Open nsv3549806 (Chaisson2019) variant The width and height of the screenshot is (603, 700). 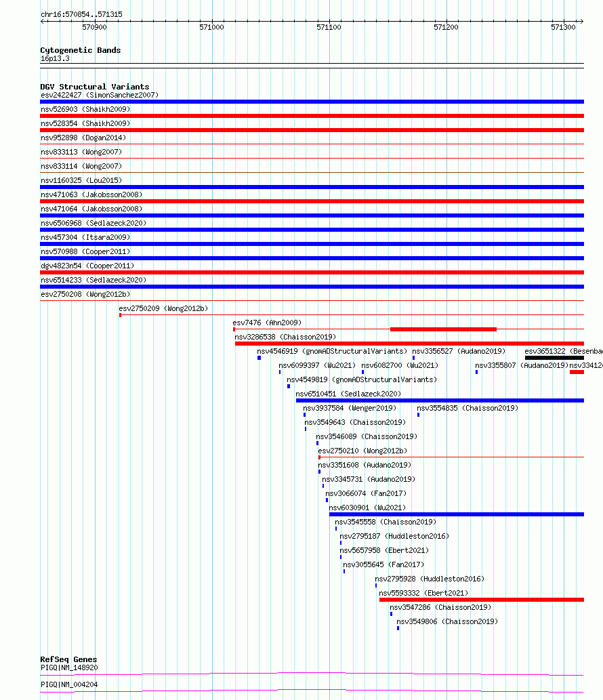coord(447,622)
